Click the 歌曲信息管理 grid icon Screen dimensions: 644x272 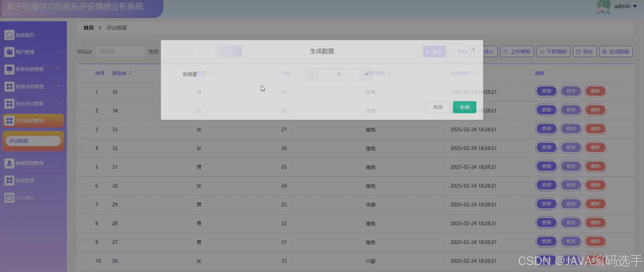[9, 86]
